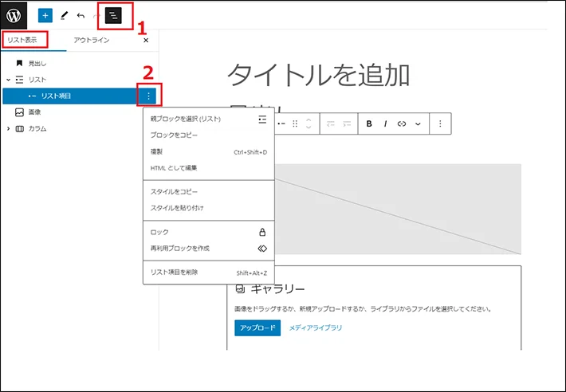Click the タイトルを追加 title field

pyautogui.click(x=319, y=75)
